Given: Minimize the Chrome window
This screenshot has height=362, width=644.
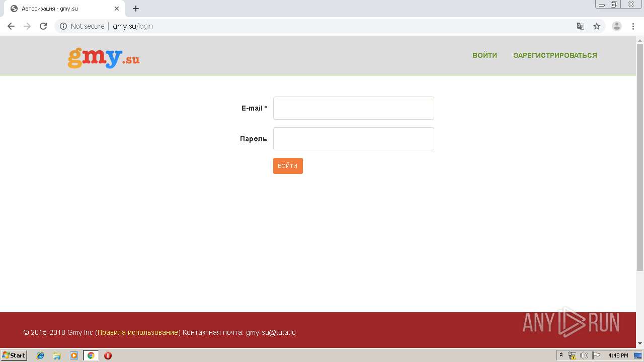Looking at the screenshot, I should [602, 5].
